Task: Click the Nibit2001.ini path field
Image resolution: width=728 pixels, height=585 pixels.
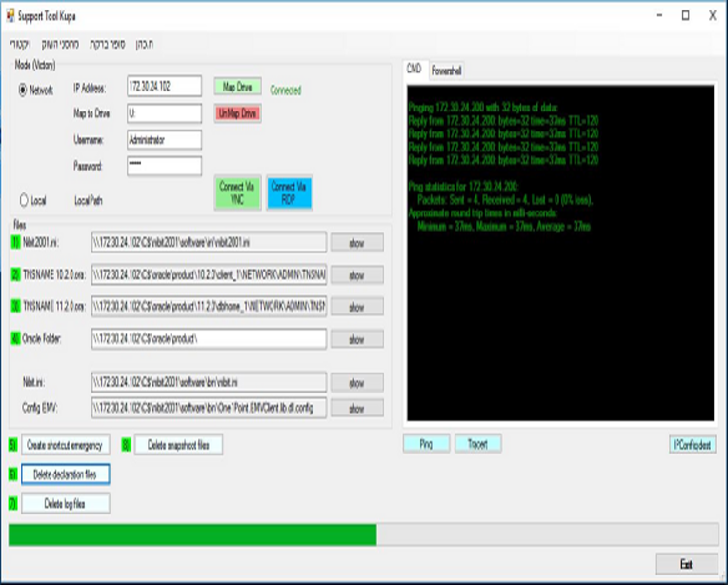Action: (209, 242)
